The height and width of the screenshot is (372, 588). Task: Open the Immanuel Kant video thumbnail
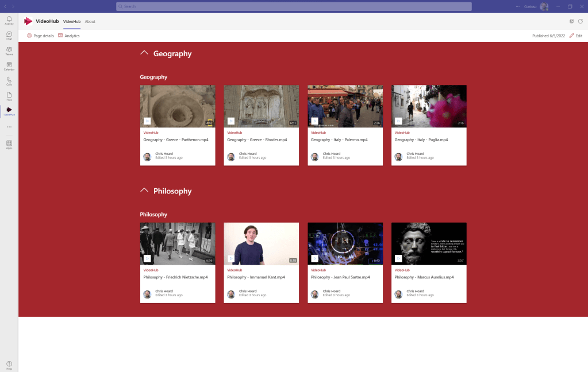[x=261, y=243]
